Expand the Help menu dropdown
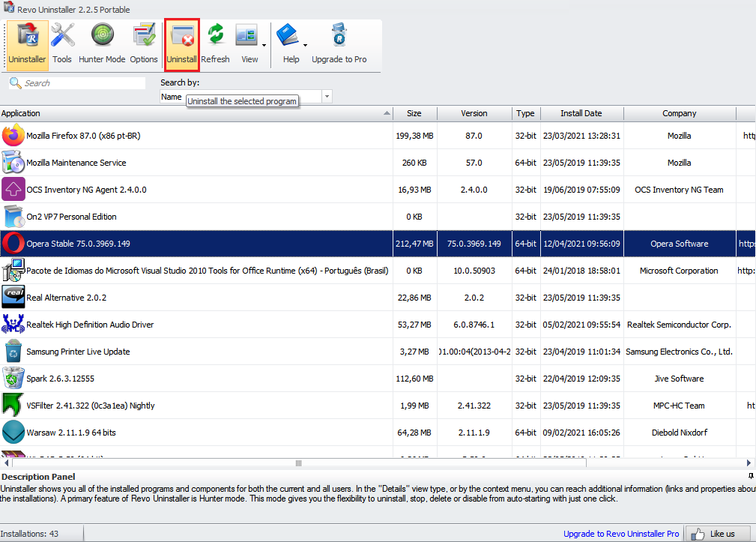 pos(306,44)
